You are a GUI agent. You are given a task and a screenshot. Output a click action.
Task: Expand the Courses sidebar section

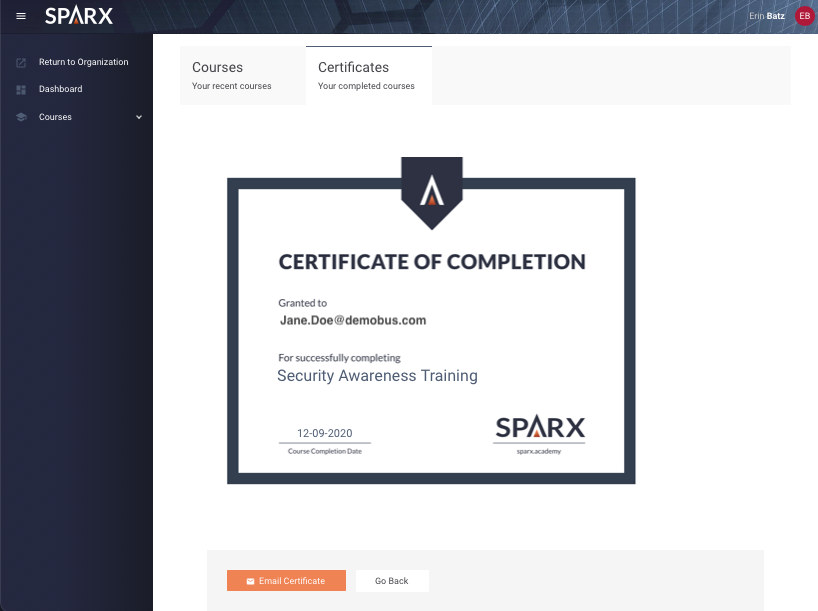[x=139, y=117]
